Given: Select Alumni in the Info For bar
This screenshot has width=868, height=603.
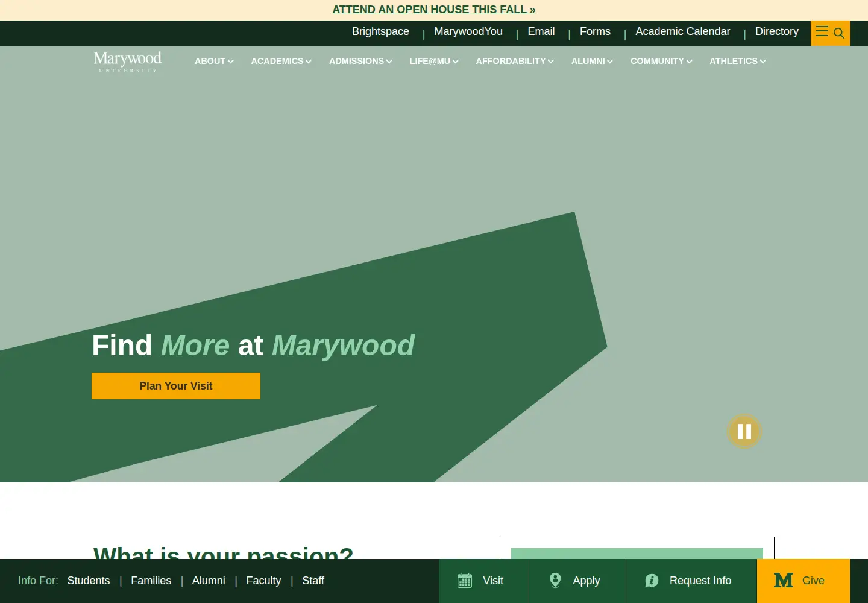Looking at the screenshot, I should pyautogui.click(x=209, y=581).
